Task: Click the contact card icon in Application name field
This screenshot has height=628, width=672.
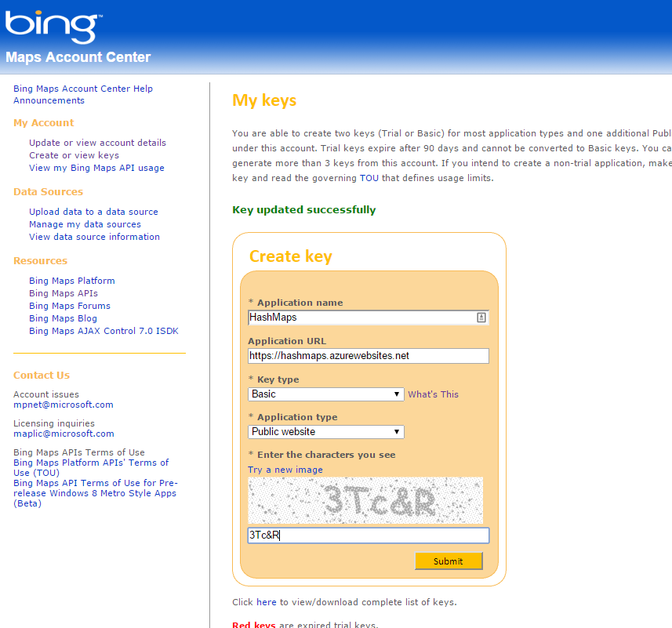Action: click(481, 318)
